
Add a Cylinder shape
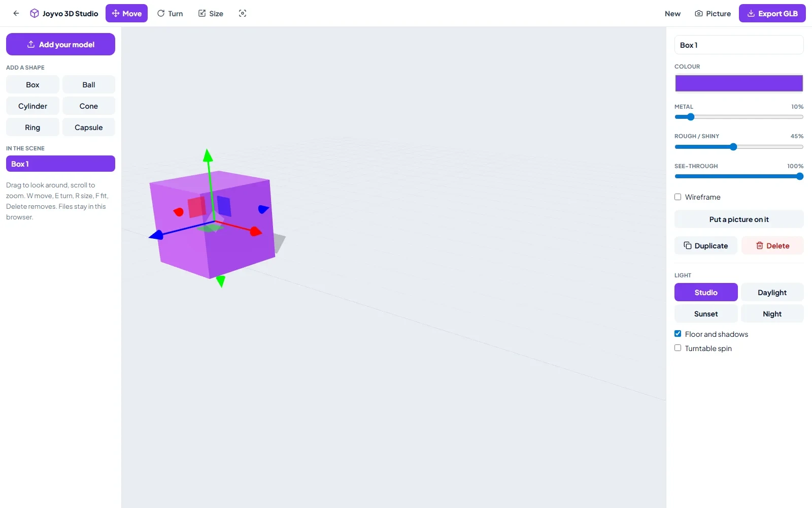click(32, 106)
